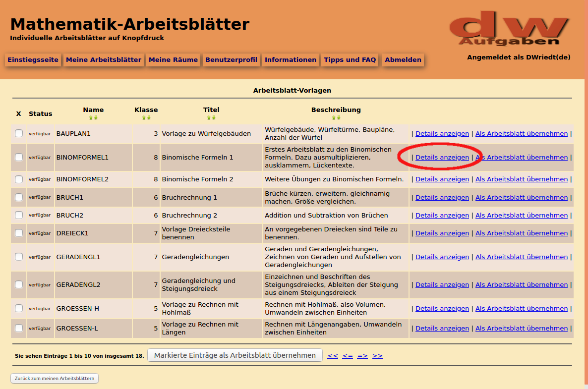Screen dimensions: 588x389
Task: Go to previous page with <= link
Action: point(348,356)
